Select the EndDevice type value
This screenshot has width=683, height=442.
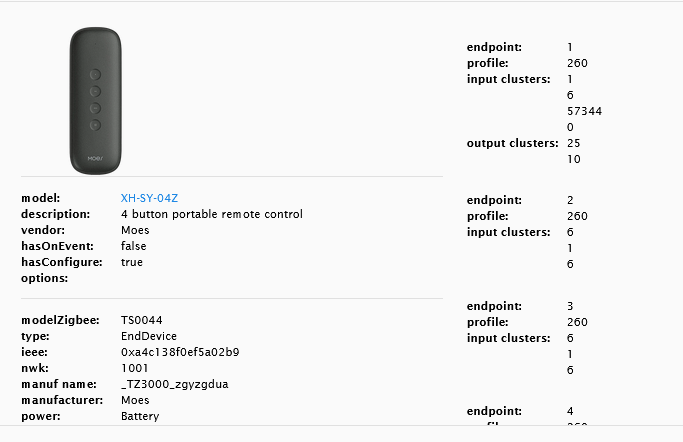[x=148, y=336]
